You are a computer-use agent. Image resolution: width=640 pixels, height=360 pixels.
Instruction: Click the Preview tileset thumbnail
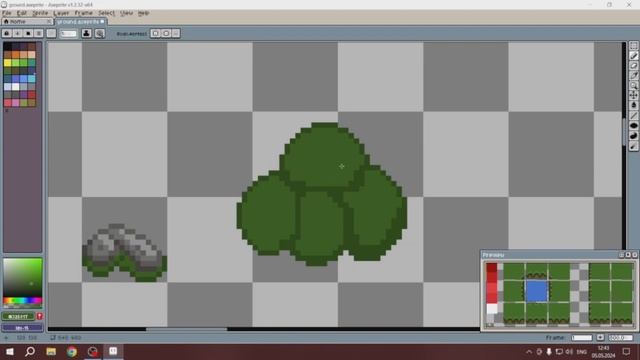pos(559,295)
